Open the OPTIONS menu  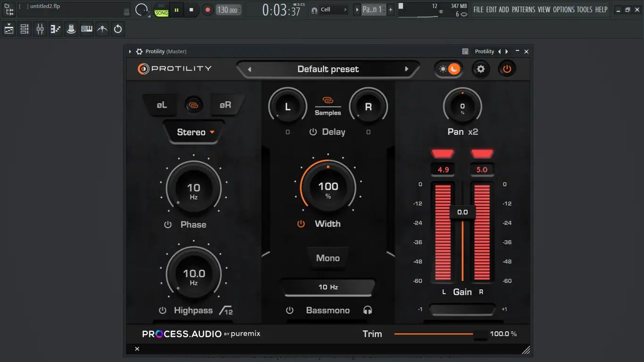(x=563, y=9)
